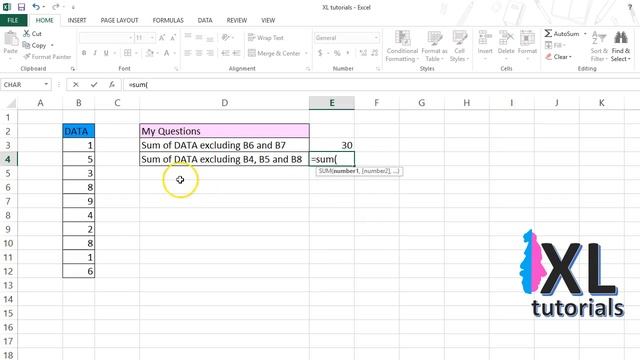The width and height of the screenshot is (640, 360).
Task: Switch to the PAGE LAYOUT tab
Action: coord(119,20)
